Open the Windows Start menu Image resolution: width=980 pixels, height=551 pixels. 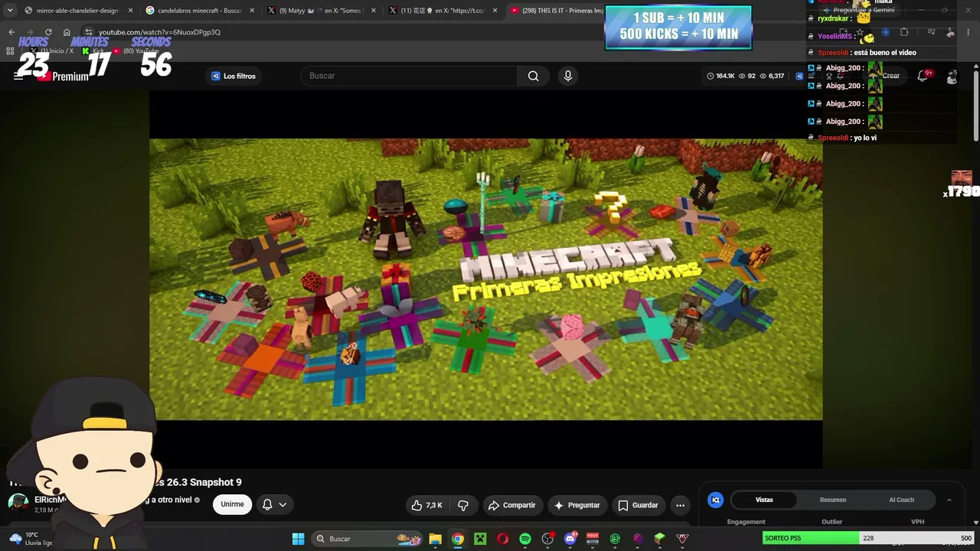click(x=298, y=539)
